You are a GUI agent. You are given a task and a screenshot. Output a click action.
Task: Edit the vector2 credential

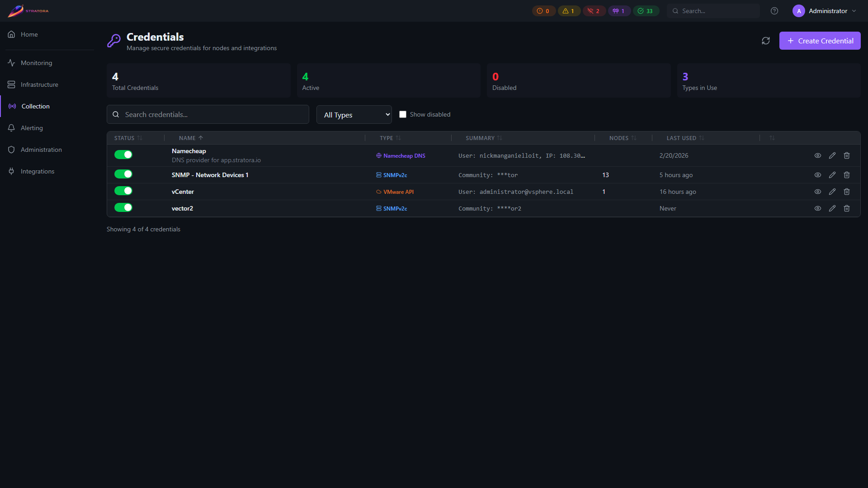(832, 208)
